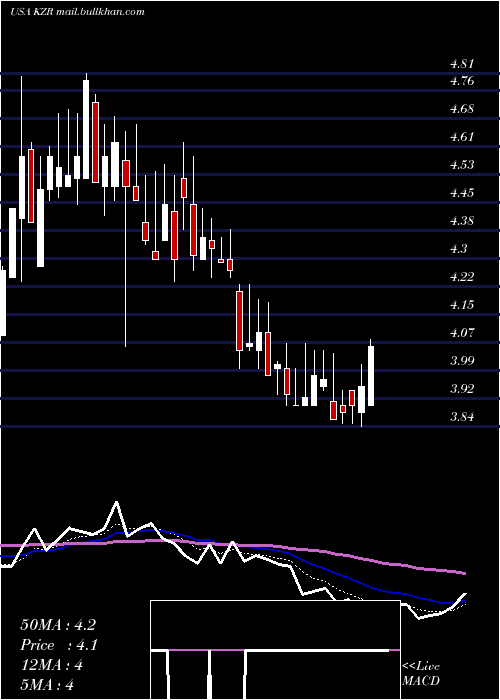Click the 4.45 price axis label
The height and width of the screenshot is (700, 500).
(462, 193)
